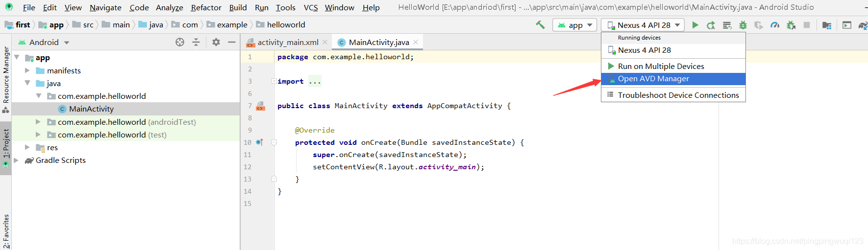Open the Refactor menu
The height and width of the screenshot is (250, 868).
pos(206,7)
